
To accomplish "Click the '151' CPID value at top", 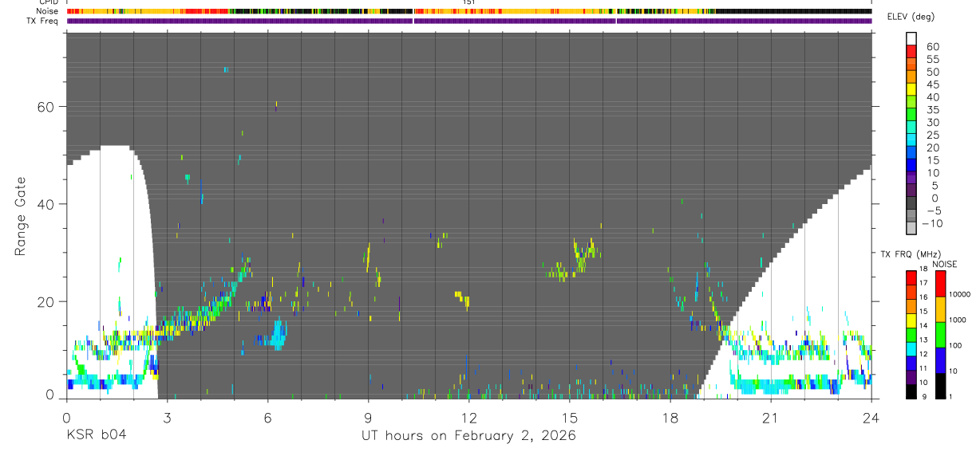I will 469,2.
